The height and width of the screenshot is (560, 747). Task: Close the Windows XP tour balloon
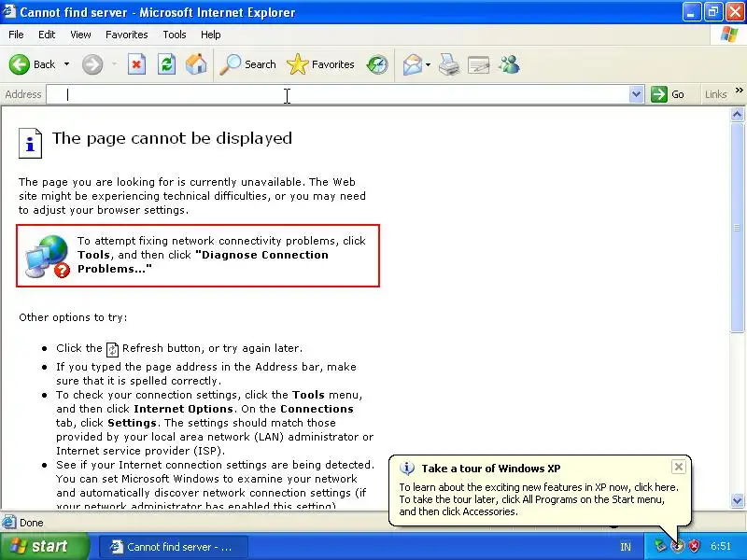click(679, 467)
